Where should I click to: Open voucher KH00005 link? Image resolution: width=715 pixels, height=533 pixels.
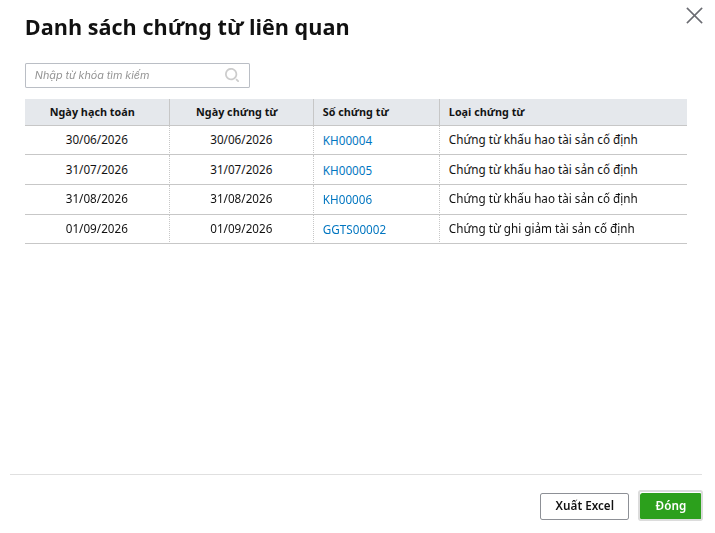tap(347, 171)
